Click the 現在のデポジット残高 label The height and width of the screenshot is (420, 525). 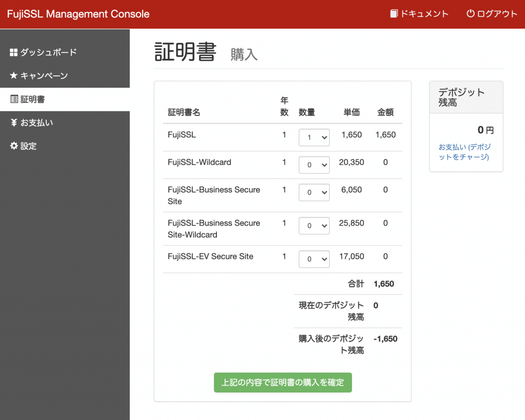click(x=332, y=311)
